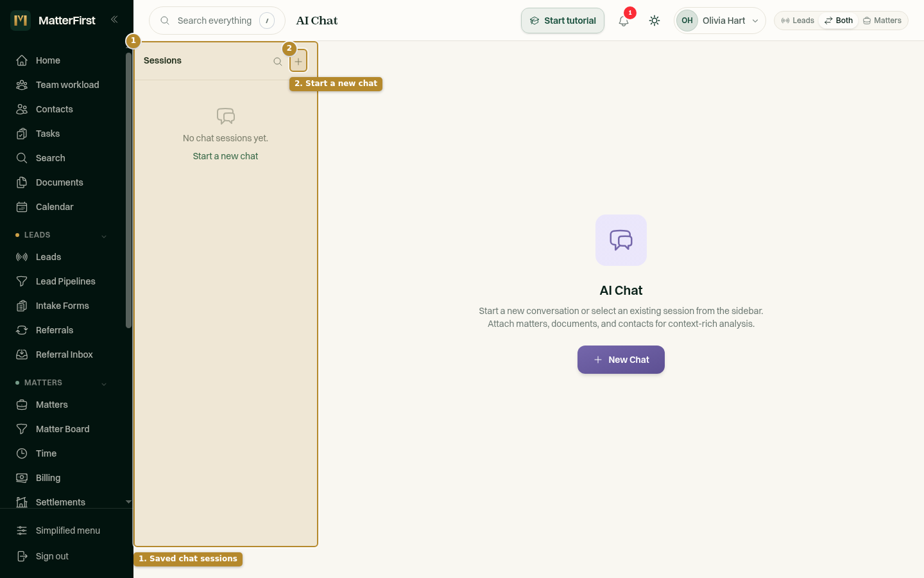Click the New Chat button

coord(621,360)
